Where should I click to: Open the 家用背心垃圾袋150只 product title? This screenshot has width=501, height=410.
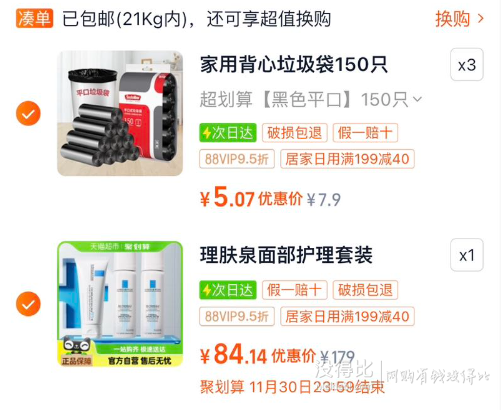(294, 64)
